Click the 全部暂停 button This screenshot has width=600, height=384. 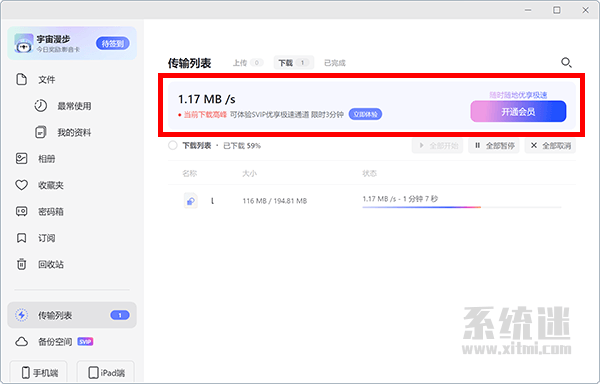[x=494, y=146]
